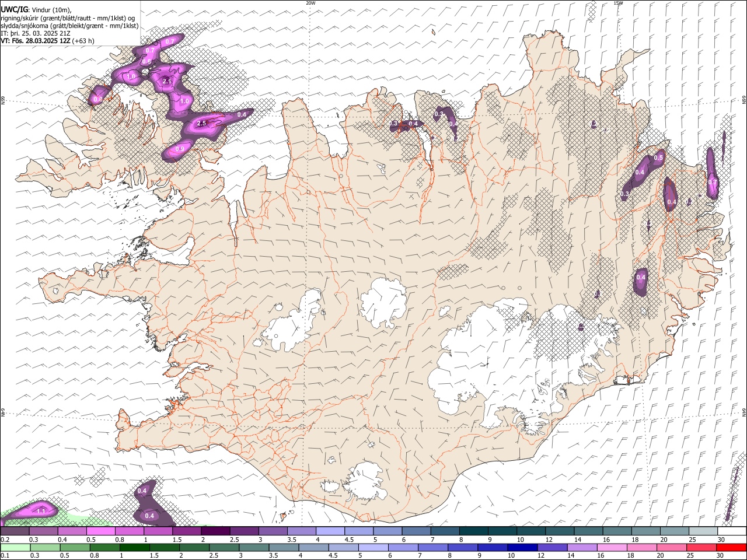This screenshot has height=560, width=747.
Task: Click the dark purple 2 swatch in upper legend
Action: (215, 531)
